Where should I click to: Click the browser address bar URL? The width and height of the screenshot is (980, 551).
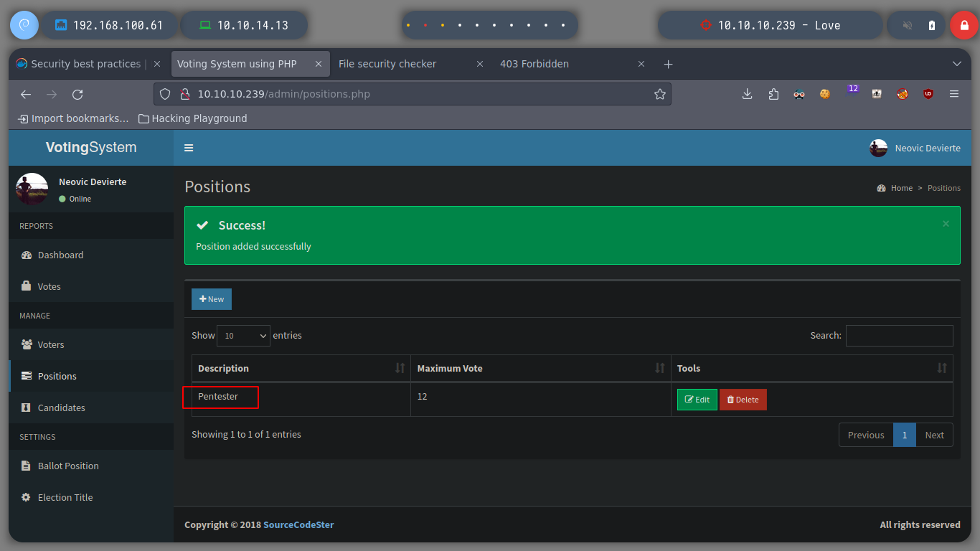(284, 94)
